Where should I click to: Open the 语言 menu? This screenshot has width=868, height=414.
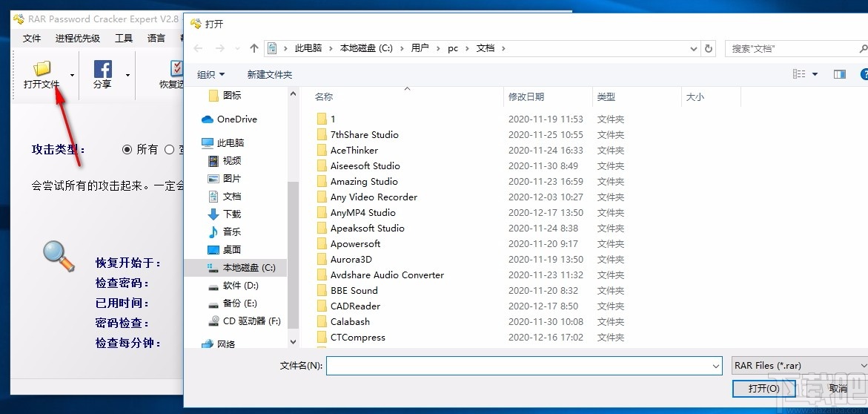(x=156, y=39)
